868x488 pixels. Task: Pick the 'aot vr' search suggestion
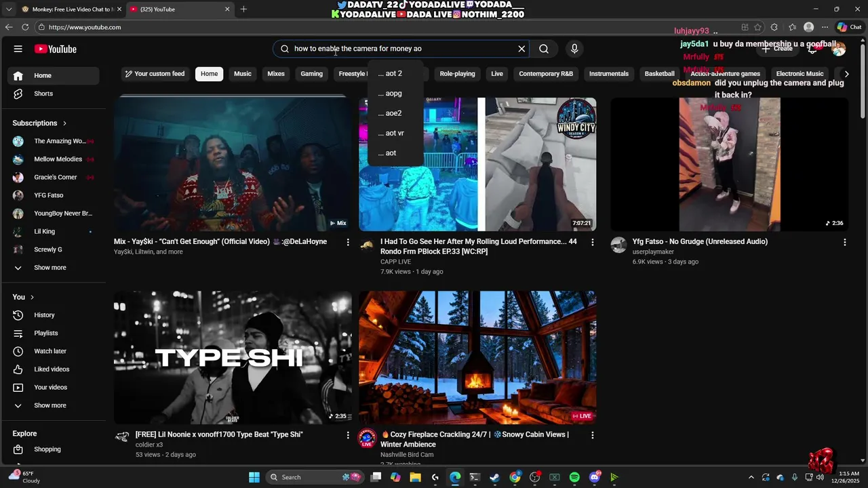pyautogui.click(x=395, y=134)
